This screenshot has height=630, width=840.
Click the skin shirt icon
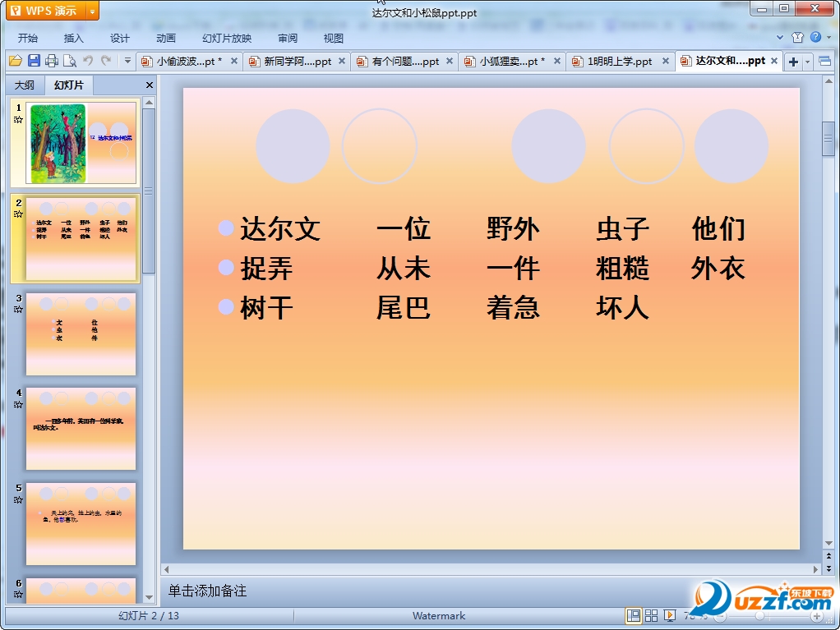coord(798,37)
